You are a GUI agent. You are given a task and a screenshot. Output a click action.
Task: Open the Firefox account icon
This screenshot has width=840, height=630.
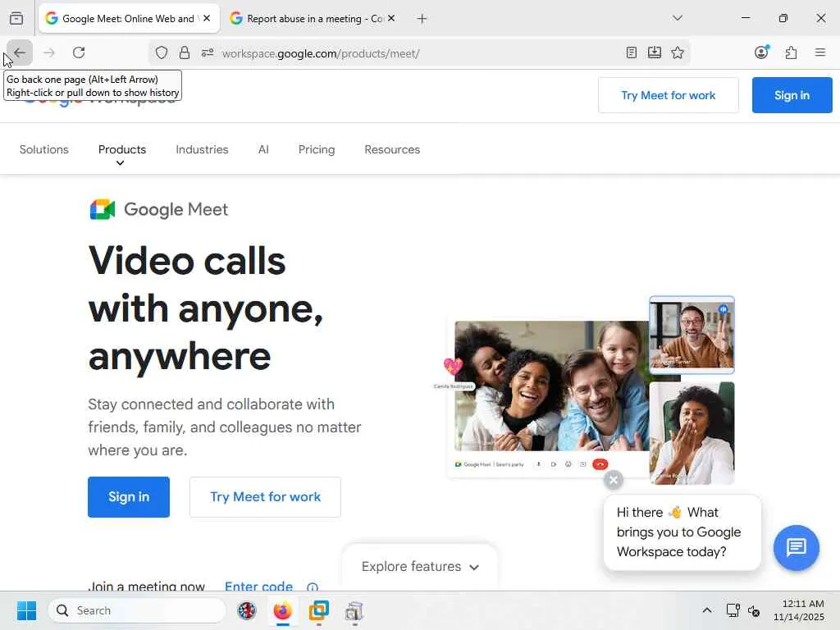(761, 52)
